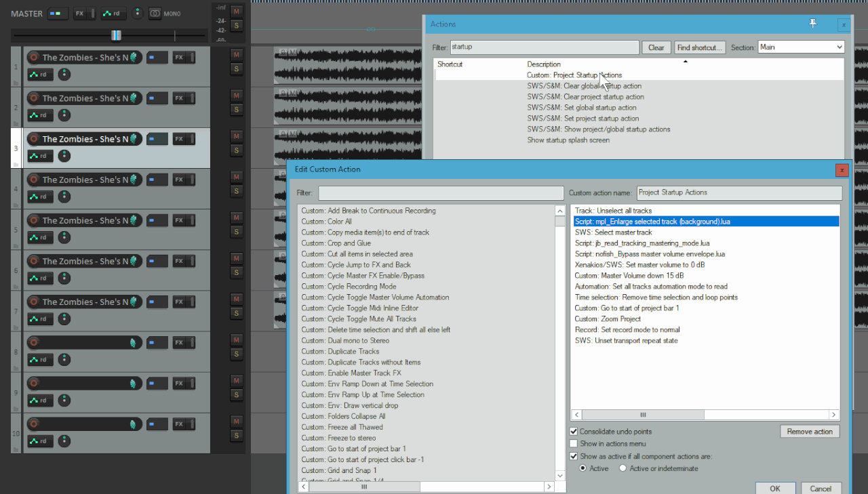Click Edit Custom Action filter field

pyautogui.click(x=441, y=193)
